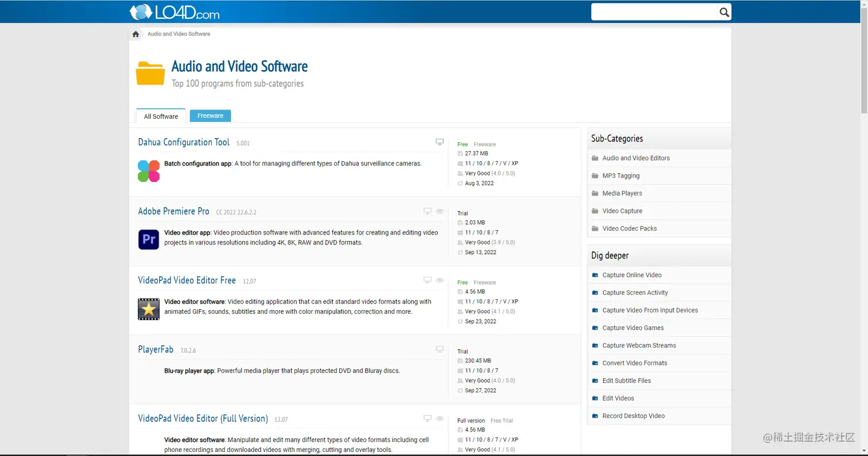This screenshot has width=868, height=456.
Task: Click the Premiere Pro version 'CC 2022 22.6.2.2'
Action: tap(236, 212)
